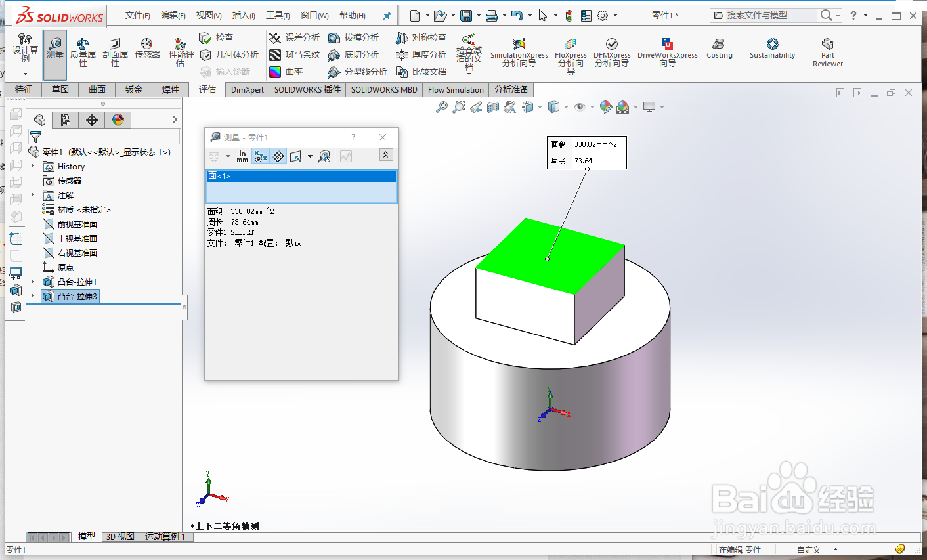Open 几何体分析 geometry analysis
927x560 pixels.
[229, 55]
